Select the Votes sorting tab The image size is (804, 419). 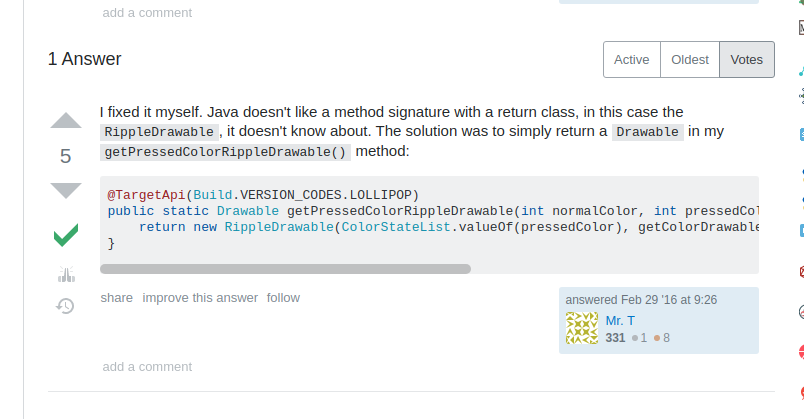click(x=746, y=60)
